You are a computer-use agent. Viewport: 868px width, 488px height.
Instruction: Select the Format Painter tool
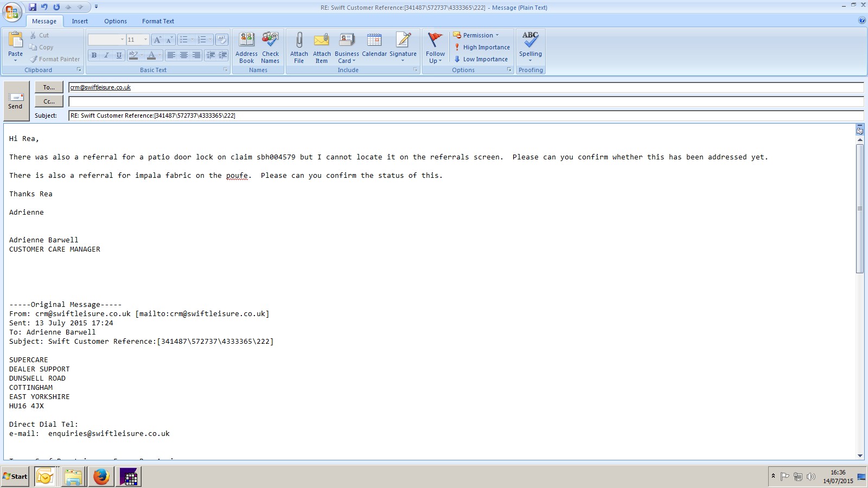55,59
